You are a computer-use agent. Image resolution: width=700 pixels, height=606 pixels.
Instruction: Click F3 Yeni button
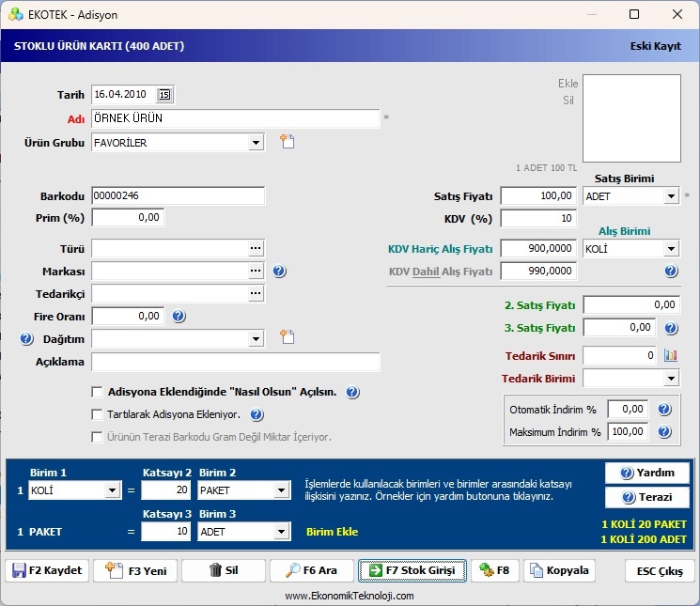134,570
